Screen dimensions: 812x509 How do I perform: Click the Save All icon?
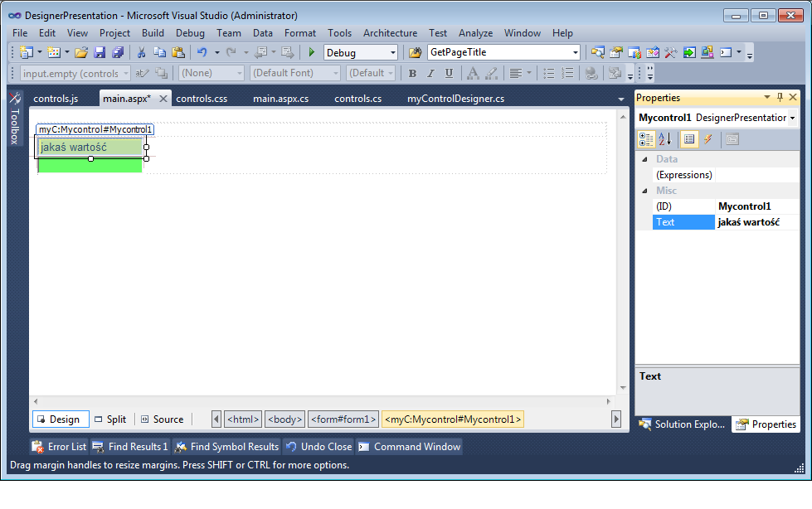[x=118, y=52]
